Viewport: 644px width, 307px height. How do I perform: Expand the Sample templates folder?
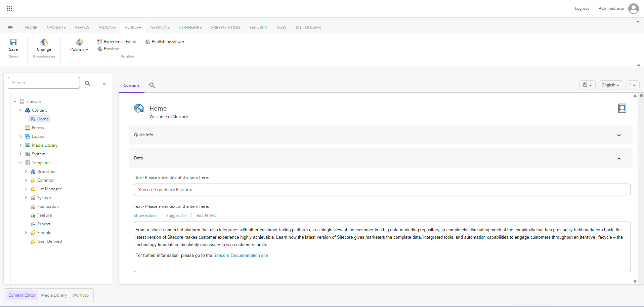[26, 233]
